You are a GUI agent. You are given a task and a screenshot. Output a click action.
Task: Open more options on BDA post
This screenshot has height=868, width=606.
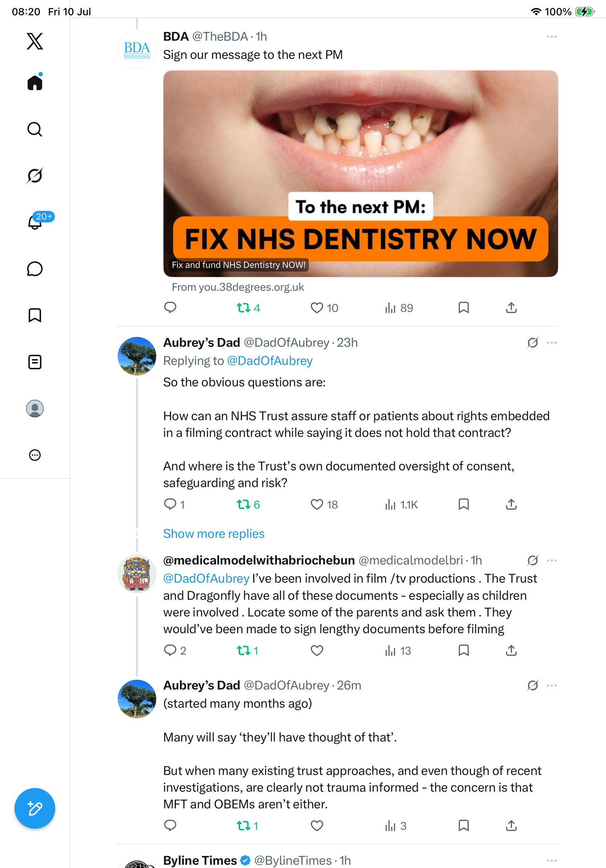click(x=552, y=37)
